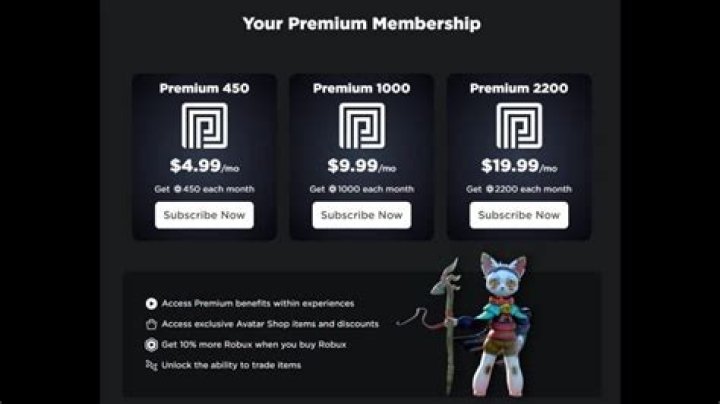Click the $4.99/mo price
This screenshot has width=720, height=404.
204,166
